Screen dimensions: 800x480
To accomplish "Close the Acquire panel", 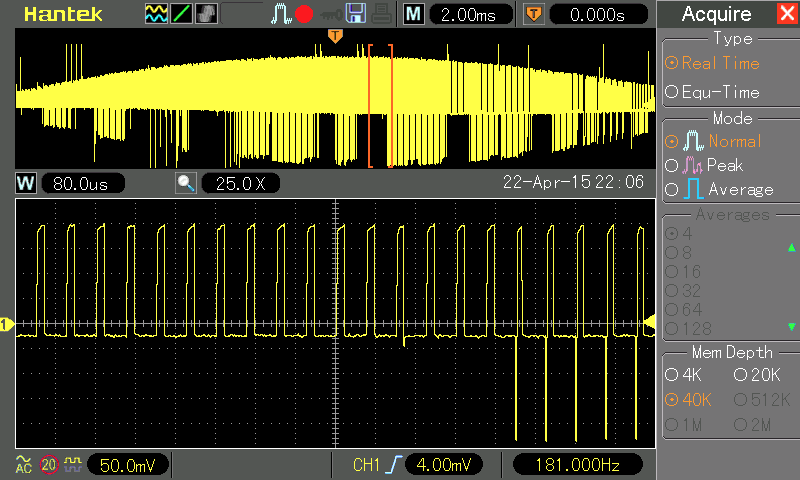I will tap(787, 13).
